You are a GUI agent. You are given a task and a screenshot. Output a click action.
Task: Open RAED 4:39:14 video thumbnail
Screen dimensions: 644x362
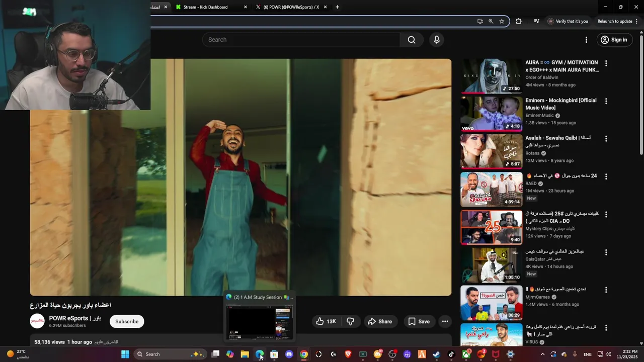tap(492, 190)
